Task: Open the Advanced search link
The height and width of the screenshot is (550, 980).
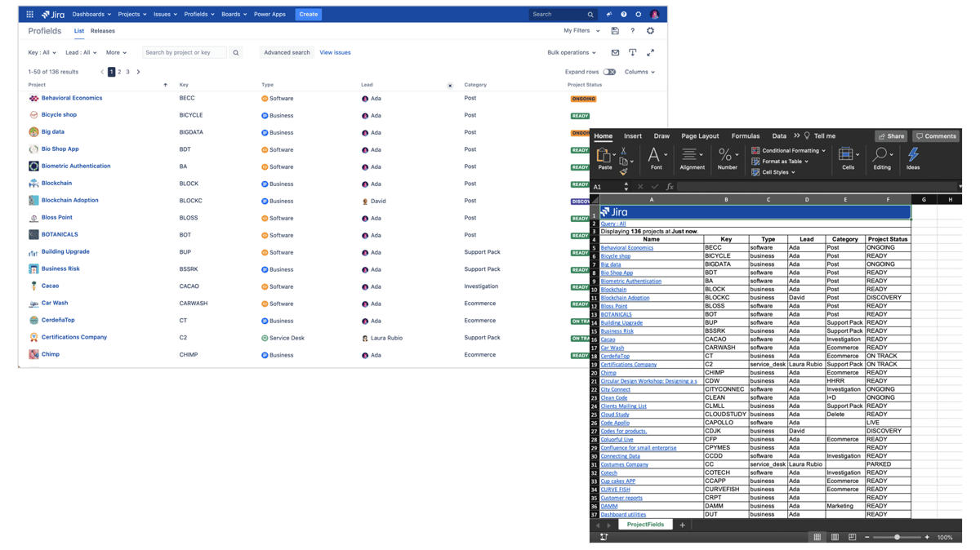Action: tap(287, 51)
